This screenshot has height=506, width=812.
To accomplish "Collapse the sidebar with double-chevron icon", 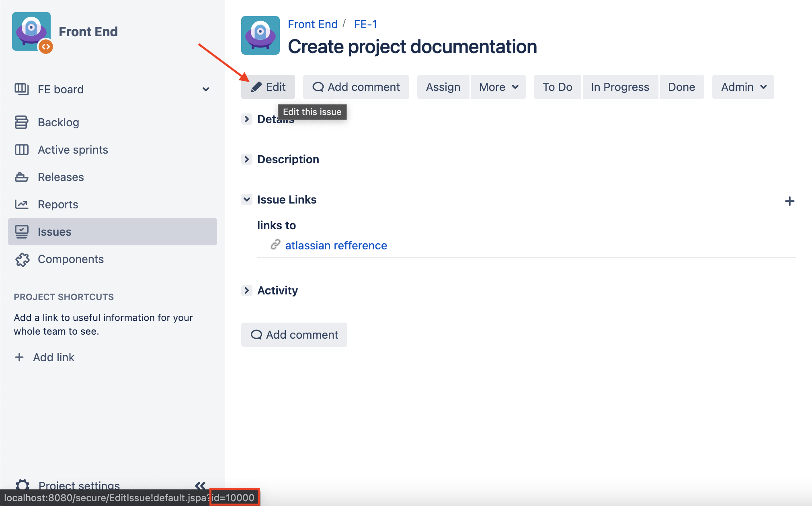I will point(200,485).
